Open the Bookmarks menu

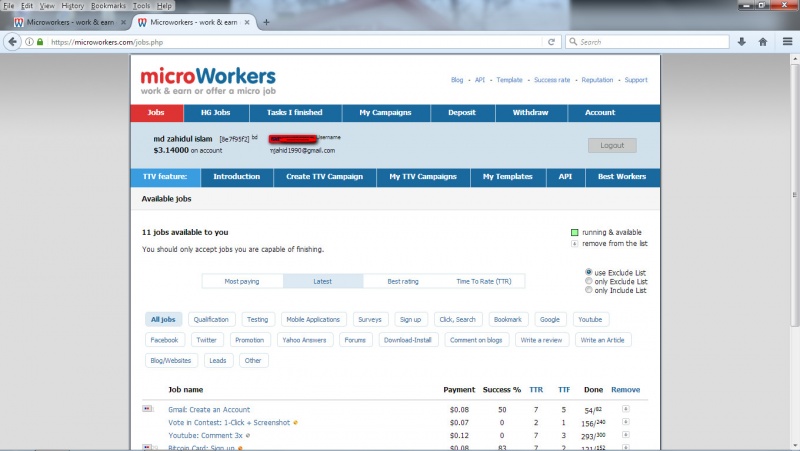click(x=108, y=6)
